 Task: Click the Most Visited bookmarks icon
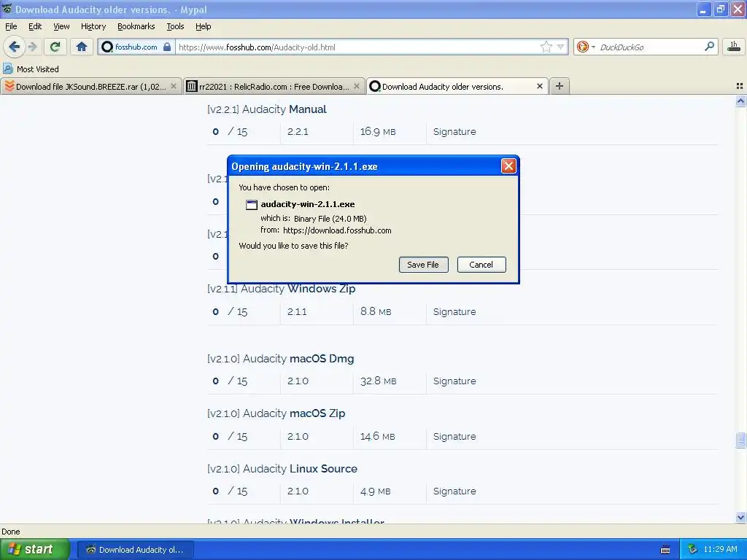point(7,69)
